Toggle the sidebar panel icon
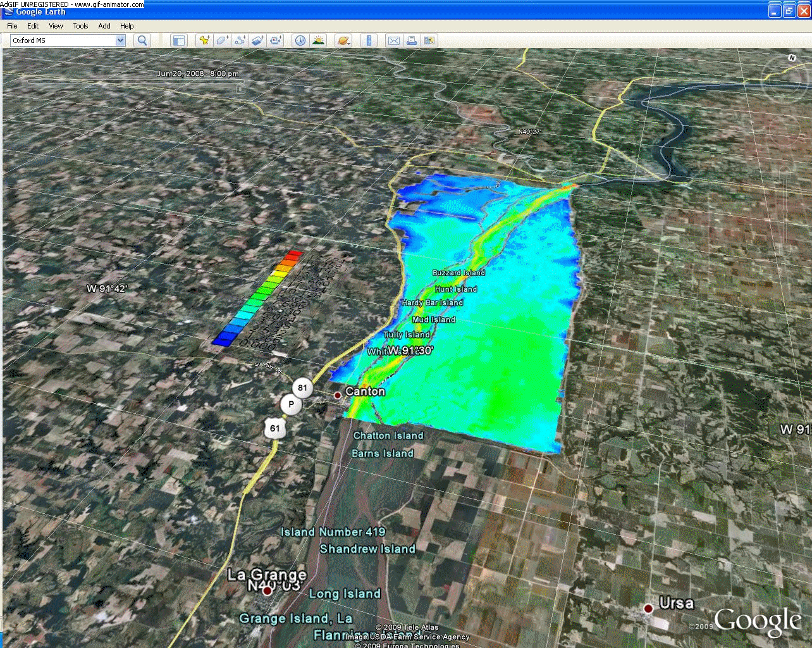Image resolution: width=812 pixels, height=648 pixels. [x=179, y=40]
